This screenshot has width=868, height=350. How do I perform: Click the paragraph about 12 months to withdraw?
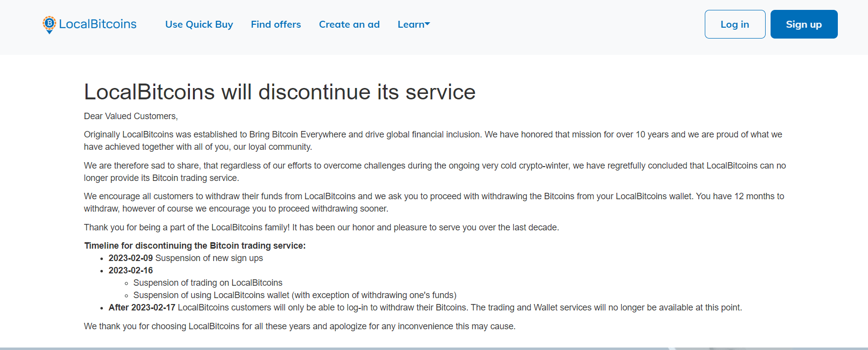coord(434,202)
